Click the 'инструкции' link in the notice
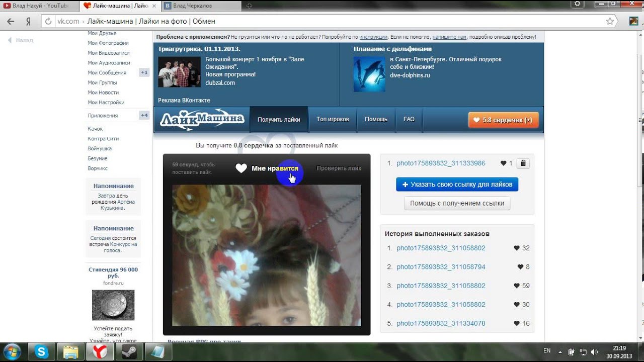The image size is (644, 362). point(373,37)
